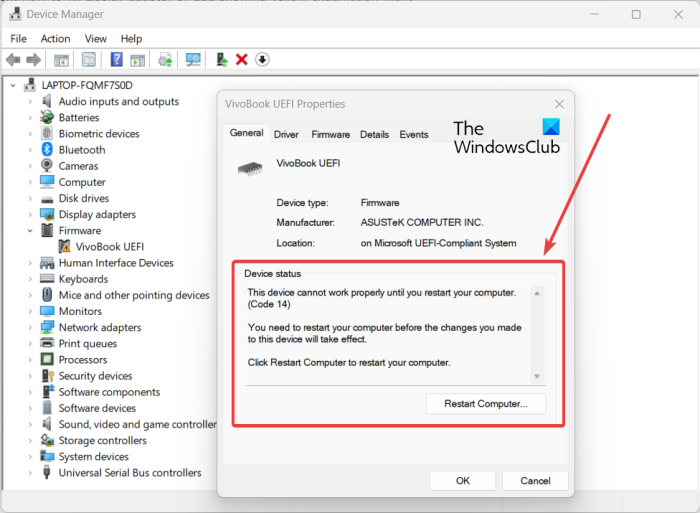
Task: Expand the Display adapters category
Action: pyautogui.click(x=30, y=214)
